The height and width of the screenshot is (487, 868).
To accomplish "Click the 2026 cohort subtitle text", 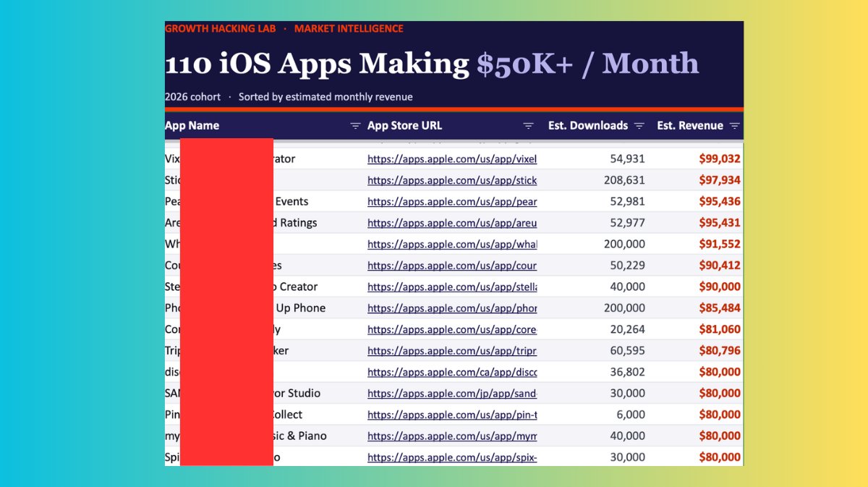I will pos(192,97).
